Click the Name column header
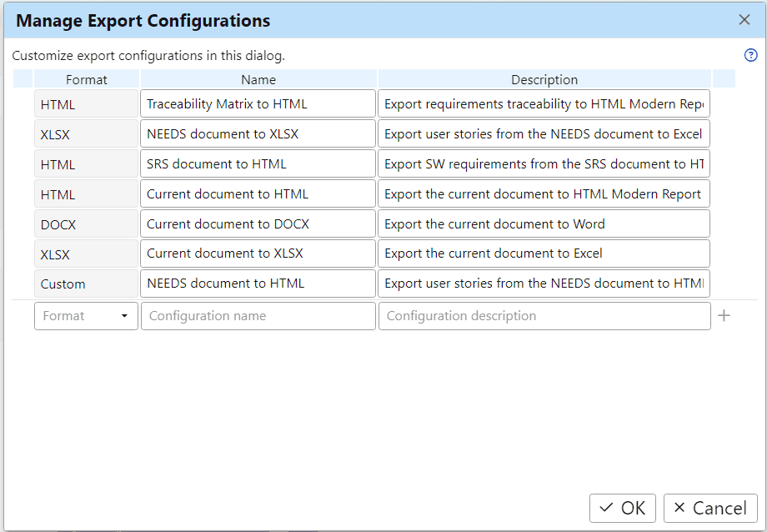Image resolution: width=767 pixels, height=532 pixels. click(258, 80)
